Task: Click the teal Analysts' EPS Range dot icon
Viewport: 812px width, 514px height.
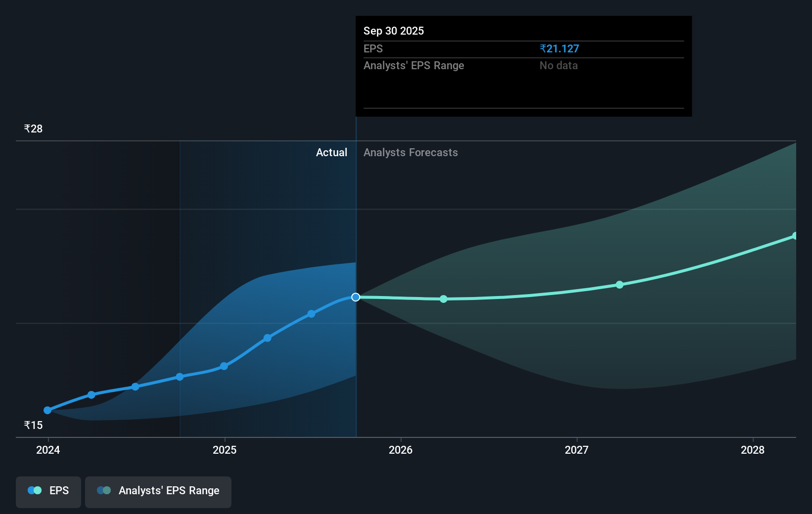Action: [104, 490]
